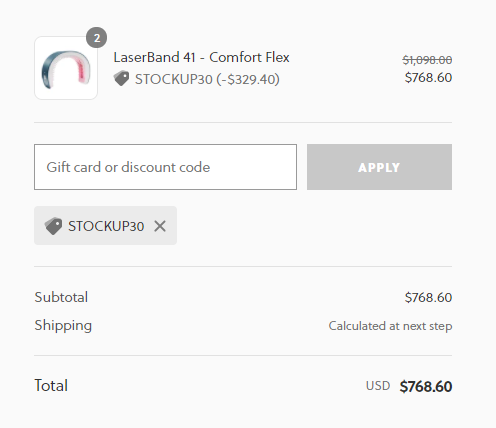496x428 pixels.
Task: Click the Subtotal amount $768.60
Action: tap(428, 297)
